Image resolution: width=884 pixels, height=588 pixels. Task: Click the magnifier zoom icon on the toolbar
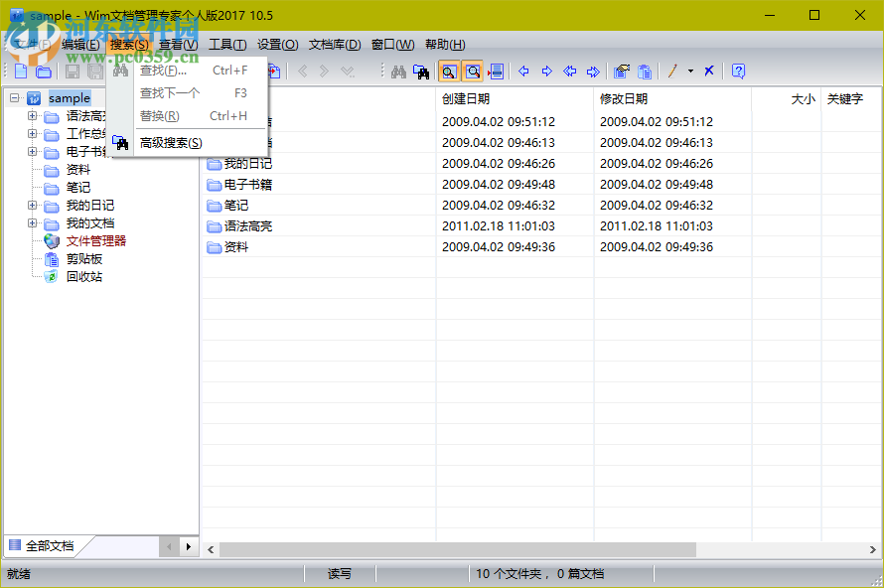point(449,71)
